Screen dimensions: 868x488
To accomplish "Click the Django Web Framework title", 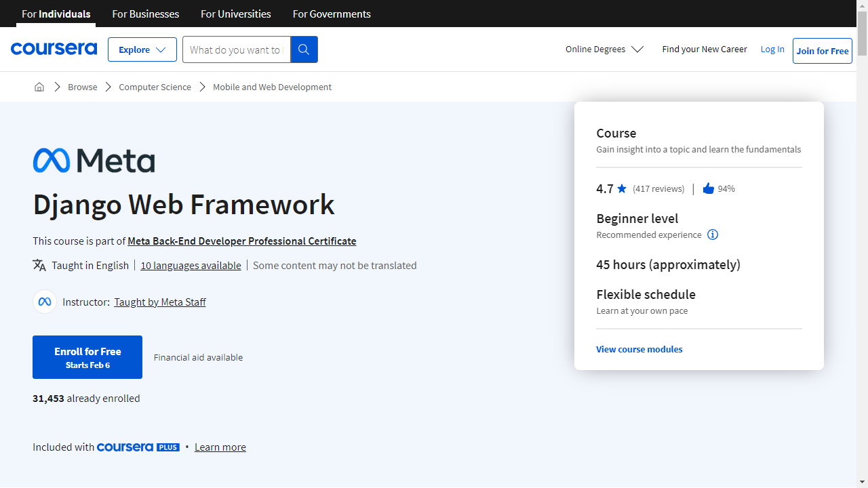I will pos(184,205).
